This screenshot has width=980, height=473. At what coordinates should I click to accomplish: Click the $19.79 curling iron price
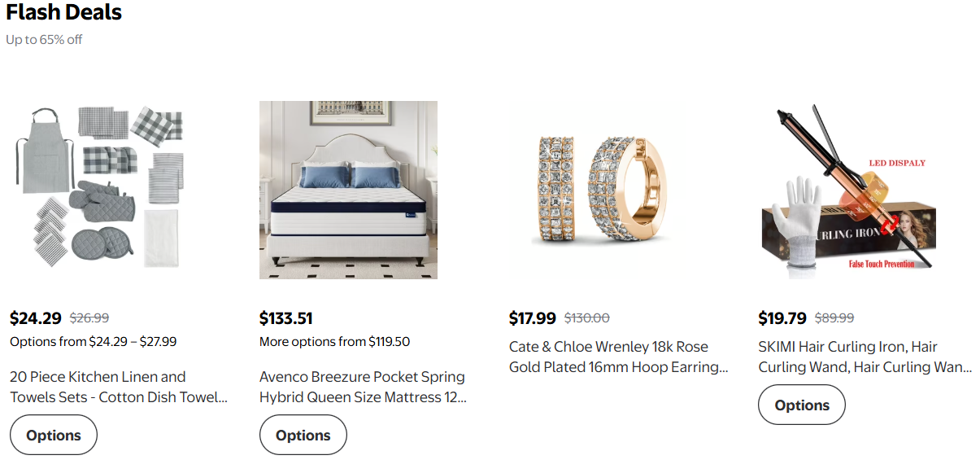click(782, 318)
